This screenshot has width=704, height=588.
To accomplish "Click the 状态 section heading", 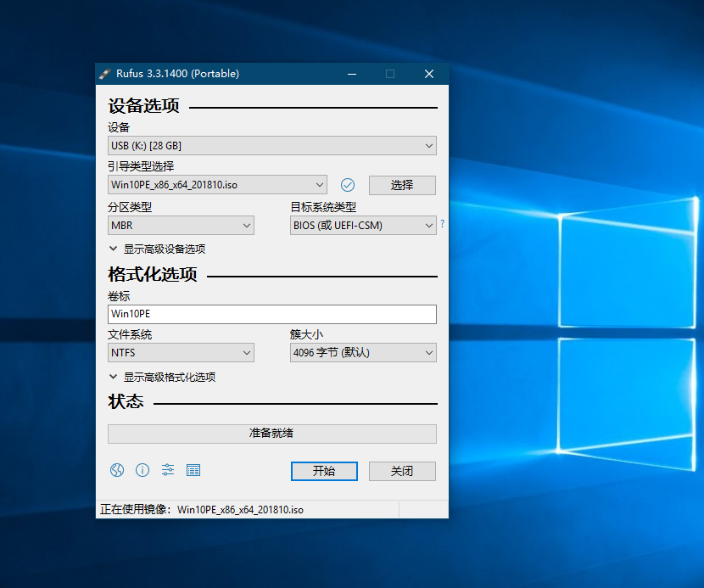I will (126, 401).
